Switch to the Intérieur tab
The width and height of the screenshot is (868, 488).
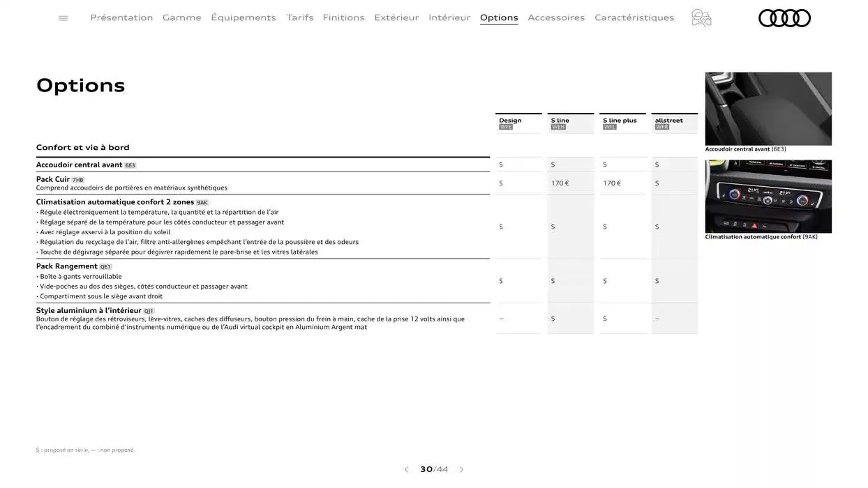point(449,17)
